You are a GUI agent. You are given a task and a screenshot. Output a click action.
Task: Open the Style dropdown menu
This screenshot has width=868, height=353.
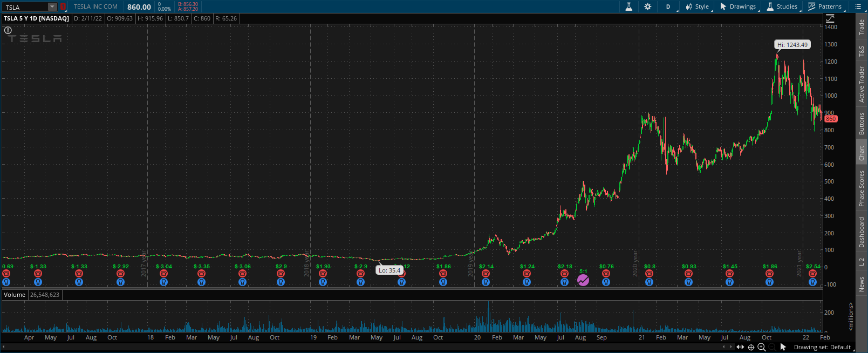pos(698,6)
